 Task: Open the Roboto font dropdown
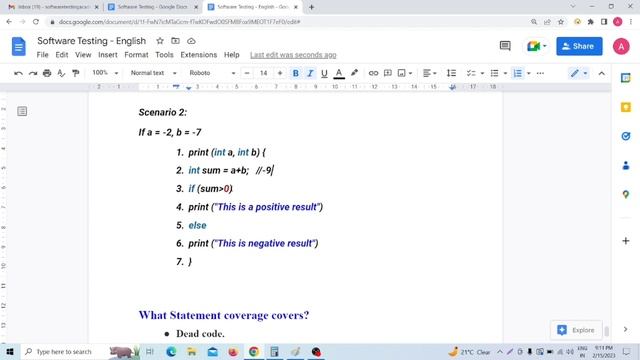pos(212,73)
